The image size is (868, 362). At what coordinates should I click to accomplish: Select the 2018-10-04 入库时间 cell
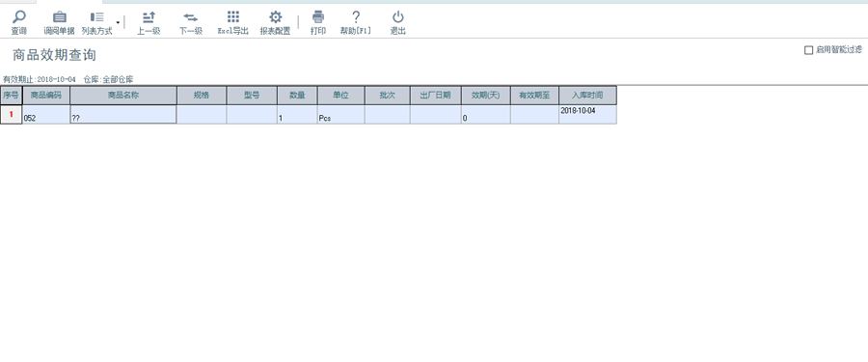click(588, 115)
